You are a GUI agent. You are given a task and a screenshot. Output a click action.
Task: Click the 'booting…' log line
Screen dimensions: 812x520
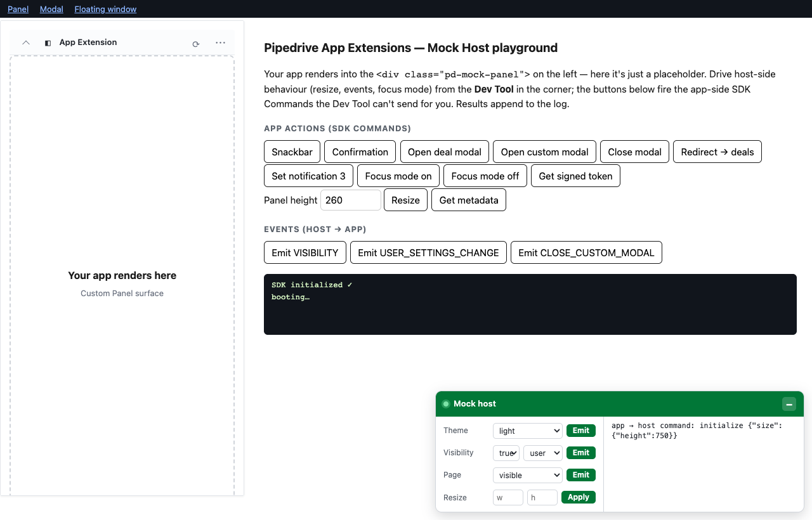291,297
